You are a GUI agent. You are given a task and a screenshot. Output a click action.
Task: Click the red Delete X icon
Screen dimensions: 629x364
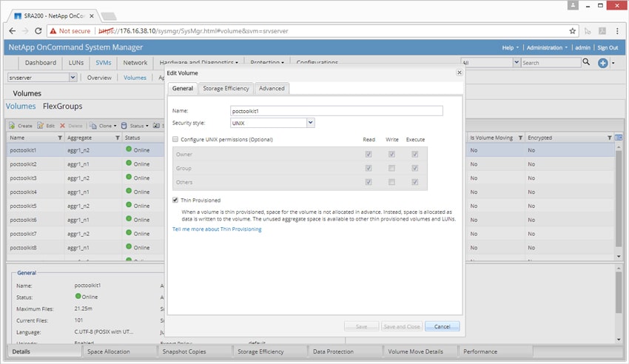tap(63, 126)
